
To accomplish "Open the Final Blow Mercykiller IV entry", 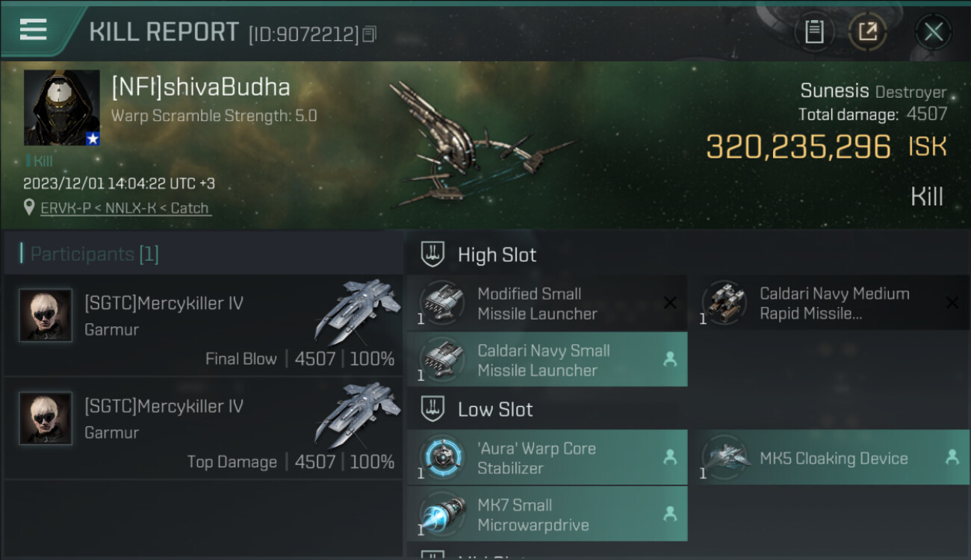I will (x=203, y=325).
